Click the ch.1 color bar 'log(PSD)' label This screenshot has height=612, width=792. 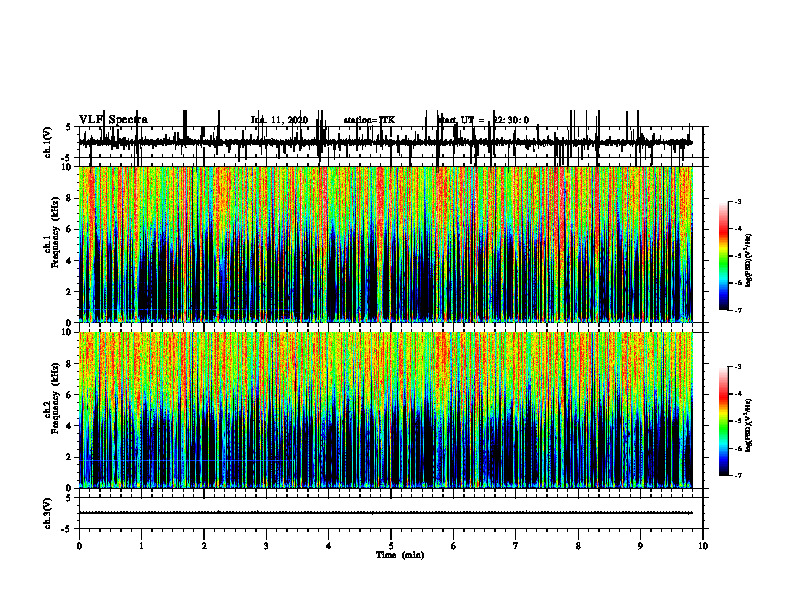coord(749,261)
